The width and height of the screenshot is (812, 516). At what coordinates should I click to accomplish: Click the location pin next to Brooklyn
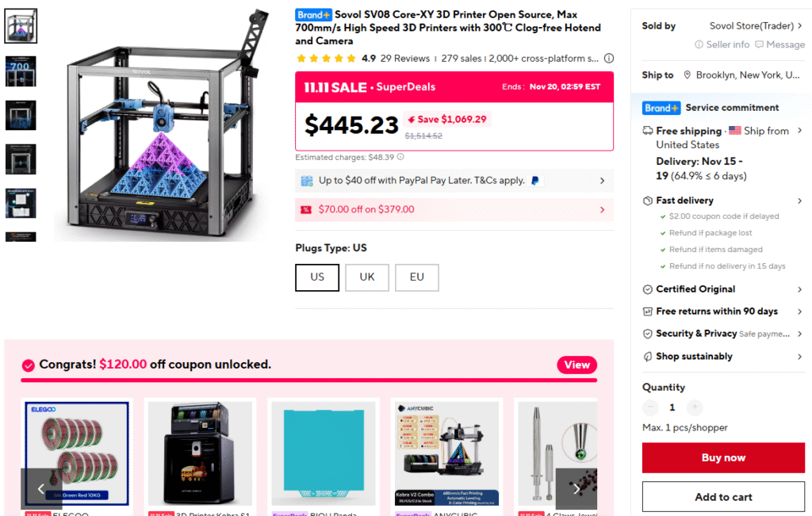pos(688,75)
